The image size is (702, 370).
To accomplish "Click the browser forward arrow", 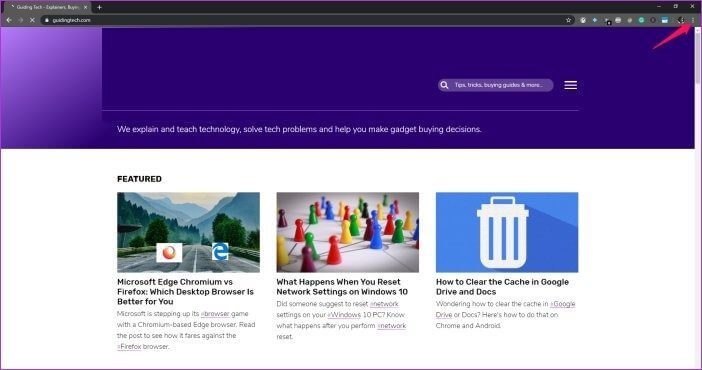I will (21, 20).
